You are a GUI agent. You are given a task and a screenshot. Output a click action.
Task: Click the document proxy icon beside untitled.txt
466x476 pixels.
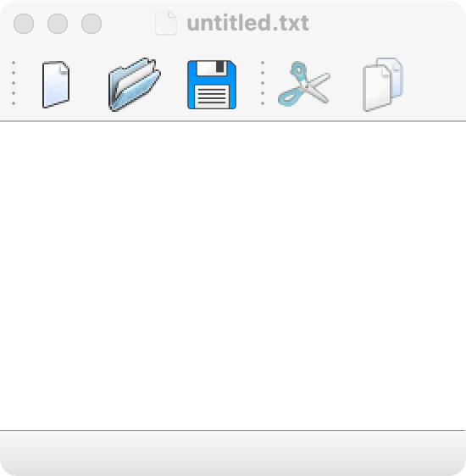tap(166, 23)
